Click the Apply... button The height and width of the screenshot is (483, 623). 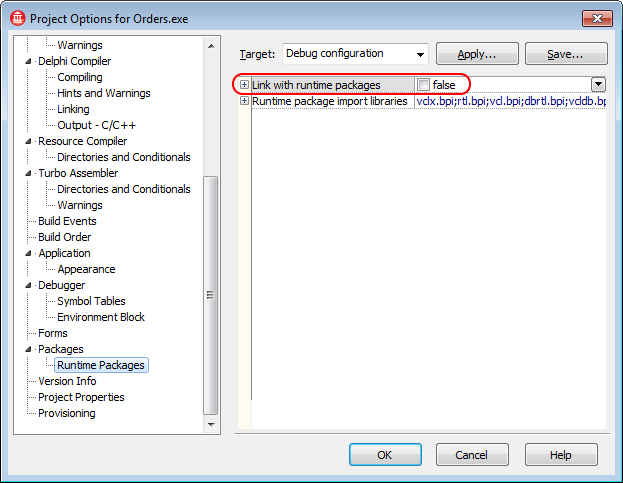click(x=476, y=54)
